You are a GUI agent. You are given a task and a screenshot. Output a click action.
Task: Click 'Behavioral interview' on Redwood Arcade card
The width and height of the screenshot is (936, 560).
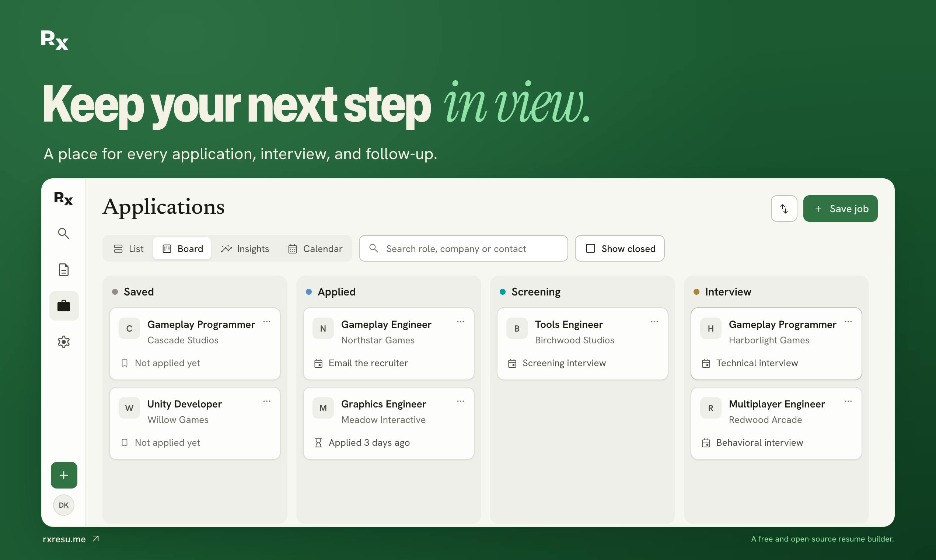pyautogui.click(x=759, y=442)
